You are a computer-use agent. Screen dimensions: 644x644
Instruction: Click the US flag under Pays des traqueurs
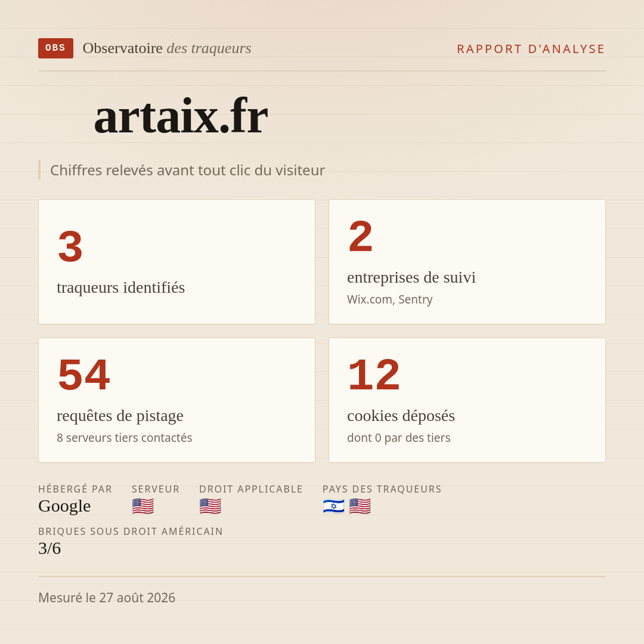[360, 506]
